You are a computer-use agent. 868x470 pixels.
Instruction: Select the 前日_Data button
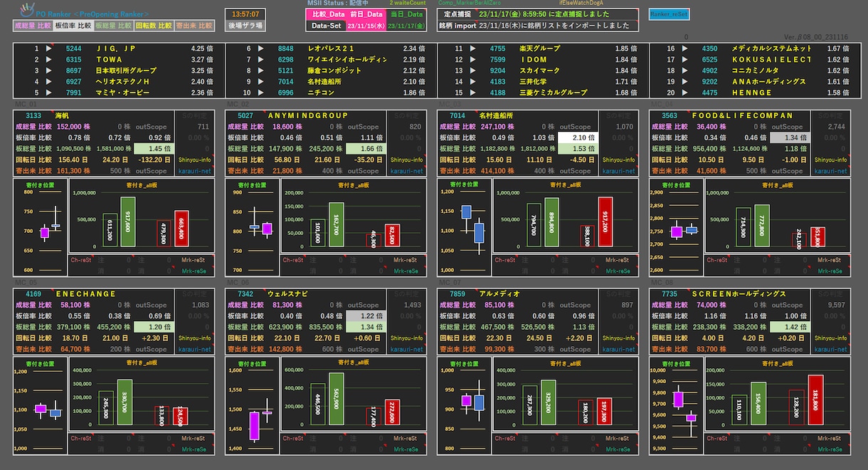(367, 14)
